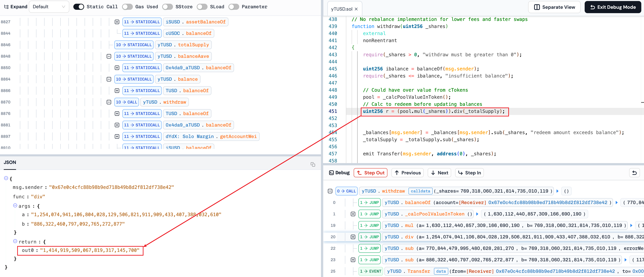Image resolution: width=644 pixels, height=277 pixels.
Task: Click the Expand tree icon
Action: (7, 7)
